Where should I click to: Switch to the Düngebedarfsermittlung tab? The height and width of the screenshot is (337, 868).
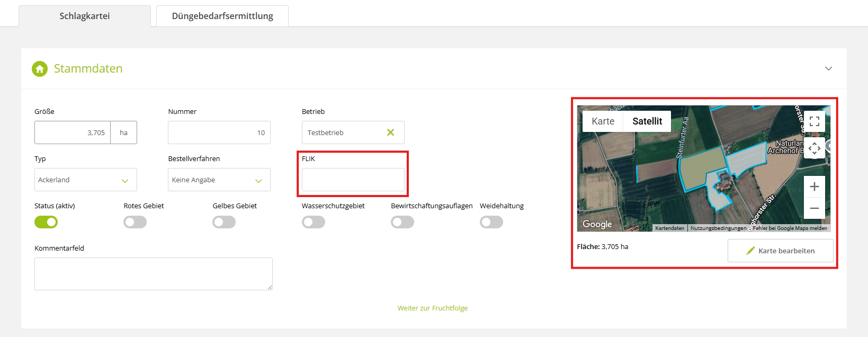pos(222,16)
